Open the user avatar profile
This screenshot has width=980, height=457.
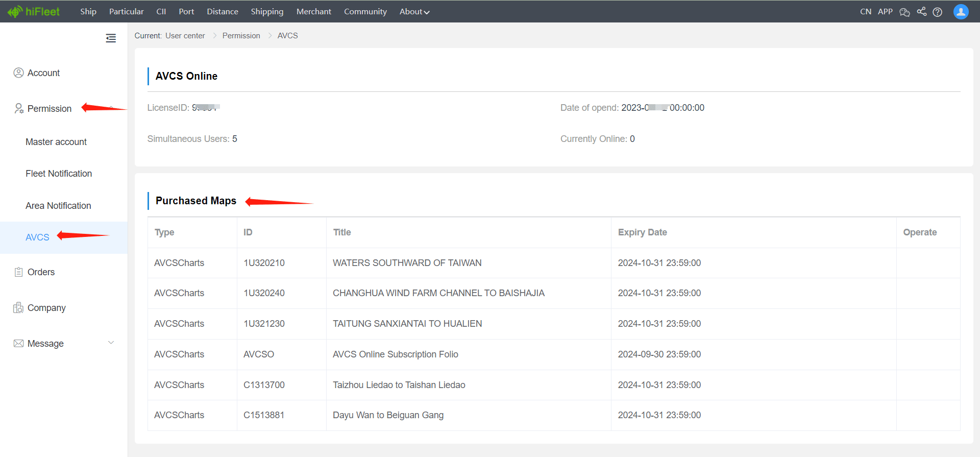tap(961, 11)
